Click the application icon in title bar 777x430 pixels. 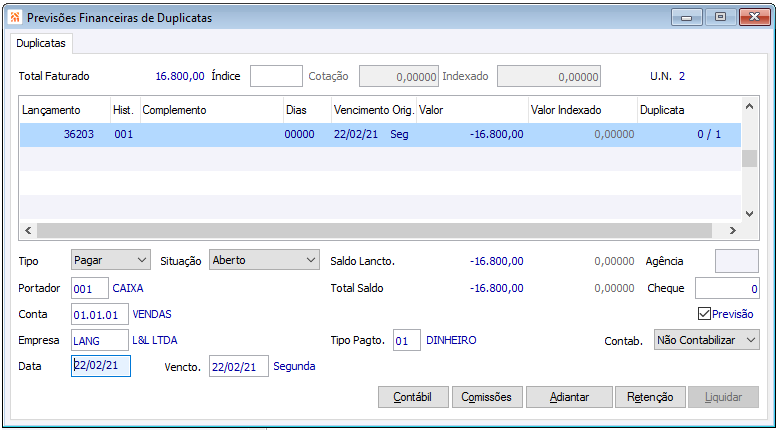(15, 18)
